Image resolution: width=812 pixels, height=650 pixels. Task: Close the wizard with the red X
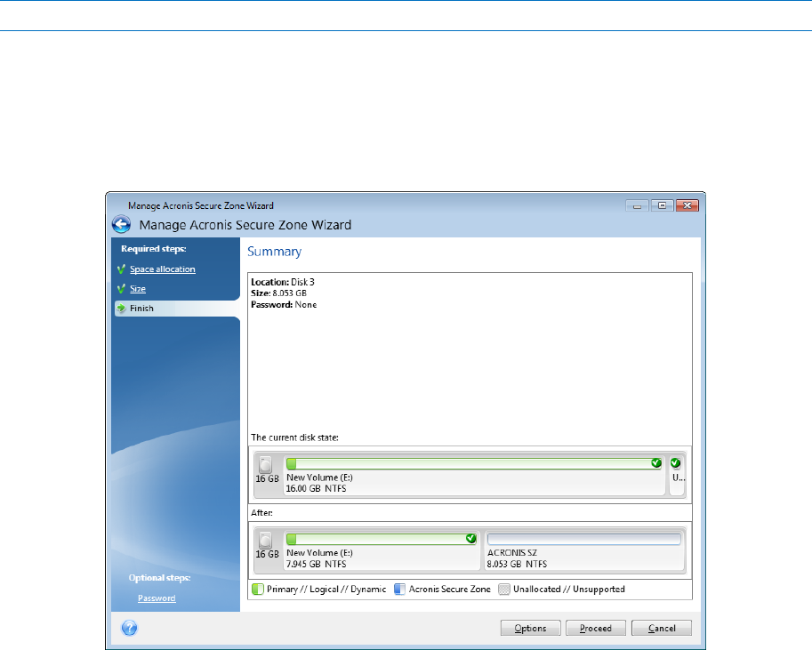pyautogui.click(x=687, y=205)
